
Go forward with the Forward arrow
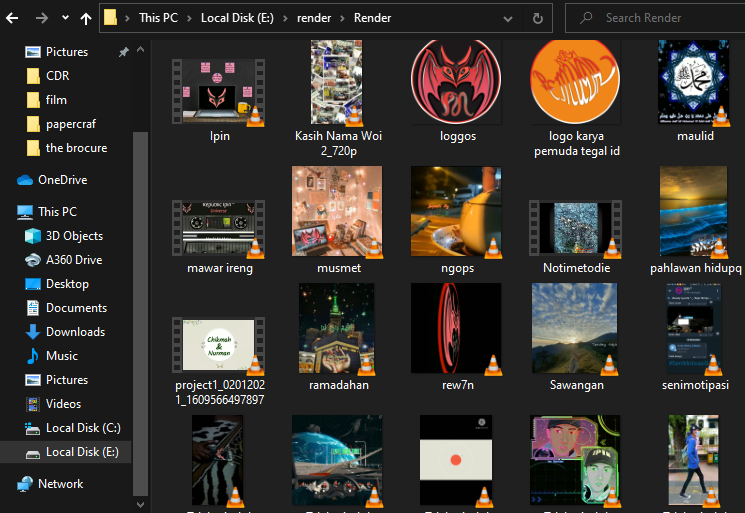click(x=42, y=18)
